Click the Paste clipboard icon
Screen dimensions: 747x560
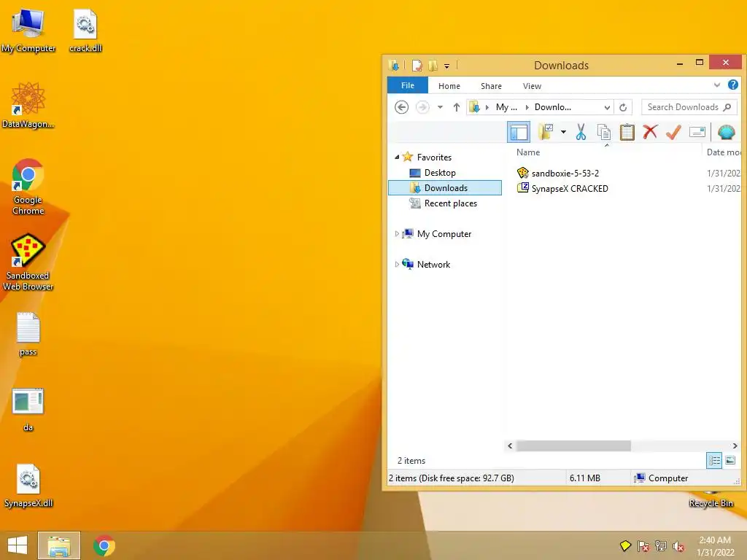(x=627, y=132)
